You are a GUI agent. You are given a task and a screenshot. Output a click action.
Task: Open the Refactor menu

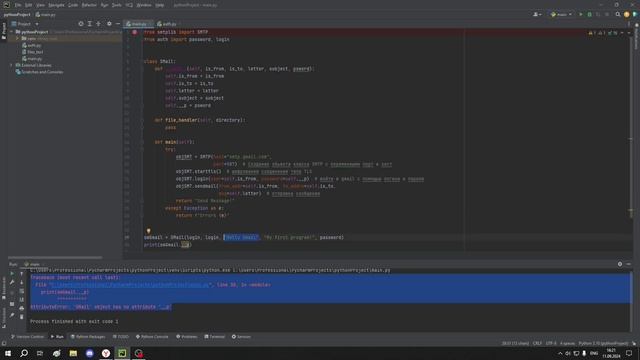point(89,5)
